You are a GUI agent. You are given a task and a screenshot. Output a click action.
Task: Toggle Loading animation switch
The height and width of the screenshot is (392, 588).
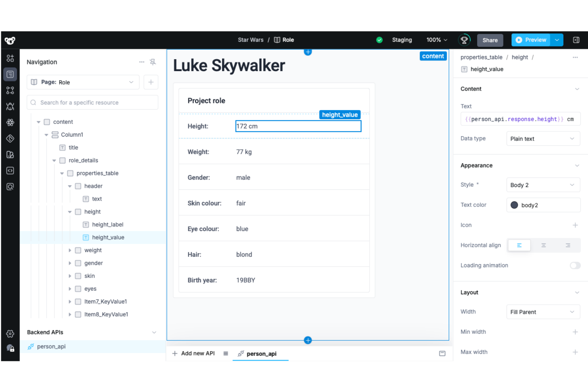pos(575,266)
